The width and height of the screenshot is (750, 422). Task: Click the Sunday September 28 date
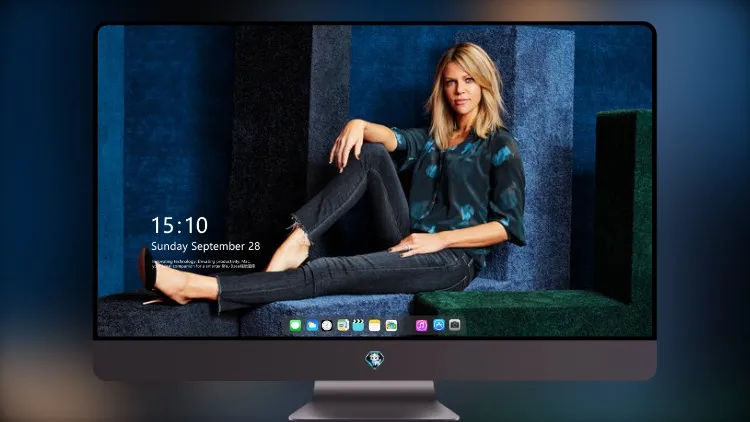tap(206, 246)
